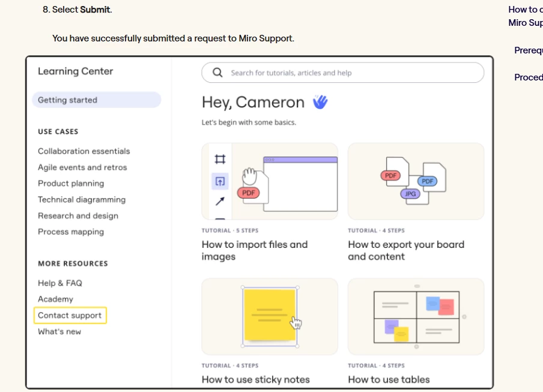Click 'How to export your board and content' title
Screen dimensions: 543x392
point(406,250)
